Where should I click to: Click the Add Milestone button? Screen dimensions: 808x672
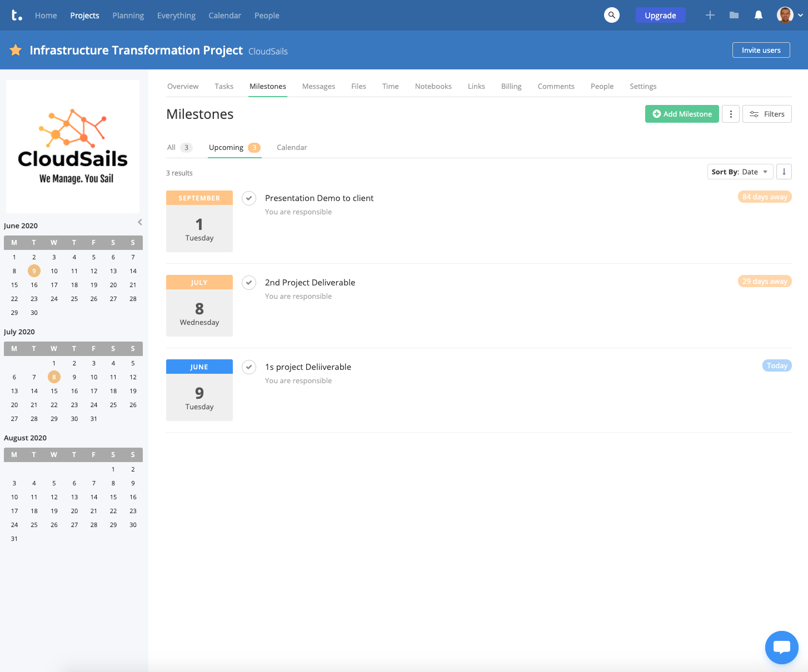[x=682, y=114]
